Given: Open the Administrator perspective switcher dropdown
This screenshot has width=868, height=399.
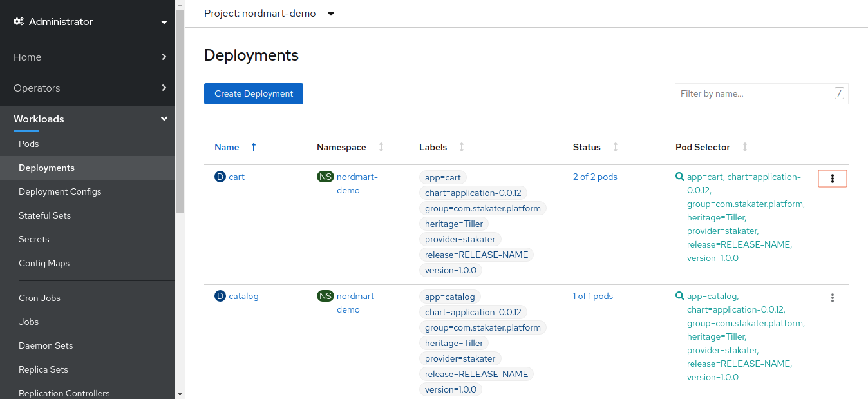Looking at the screenshot, I should pyautogui.click(x=88, y=22).
